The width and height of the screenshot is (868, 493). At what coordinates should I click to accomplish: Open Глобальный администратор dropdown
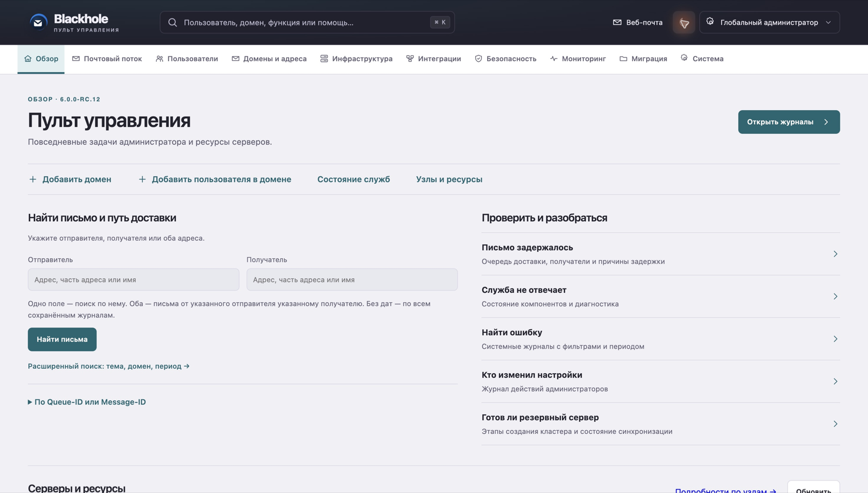click(769, 22)
